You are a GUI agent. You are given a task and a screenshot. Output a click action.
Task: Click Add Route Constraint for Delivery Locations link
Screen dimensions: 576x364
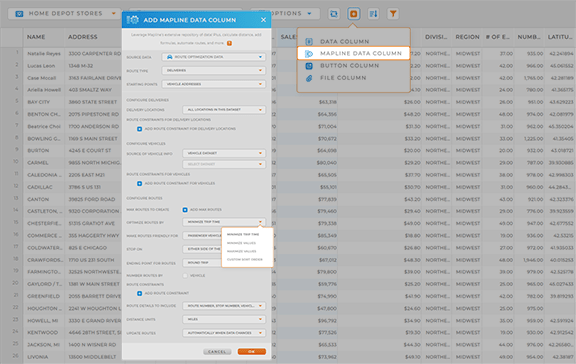click(x=190, y=129)
